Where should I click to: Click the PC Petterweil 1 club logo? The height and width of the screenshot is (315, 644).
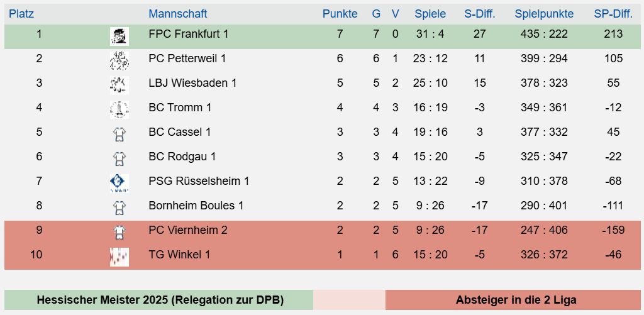click(x=119, y=61)
